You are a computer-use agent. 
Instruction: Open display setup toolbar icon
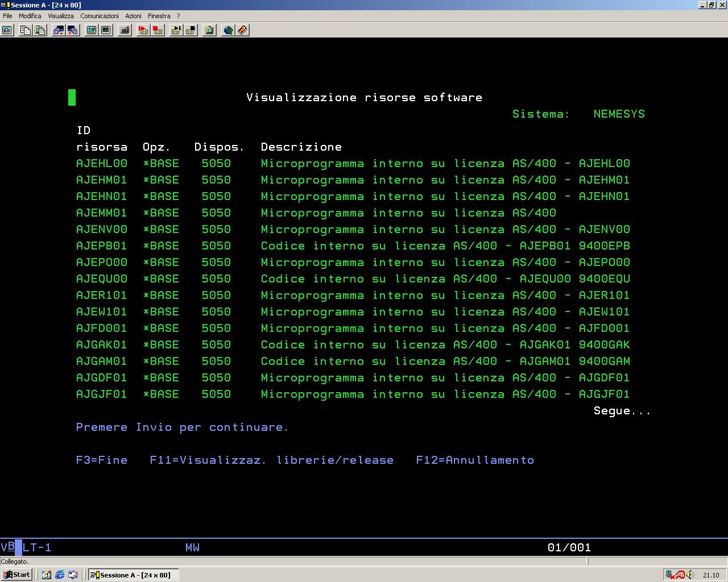[x=91, y=30]
